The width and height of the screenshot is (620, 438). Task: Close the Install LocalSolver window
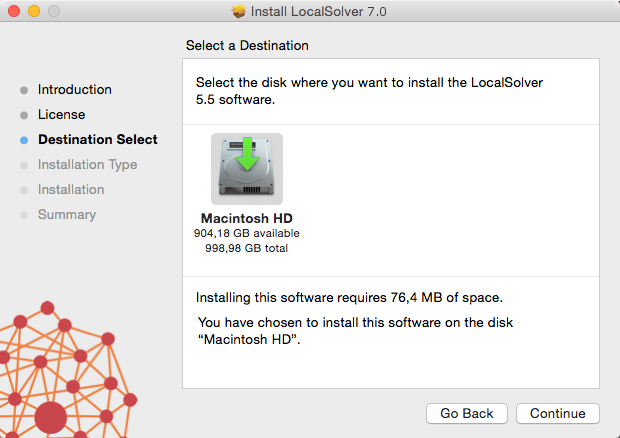click(x=13, y=12)
